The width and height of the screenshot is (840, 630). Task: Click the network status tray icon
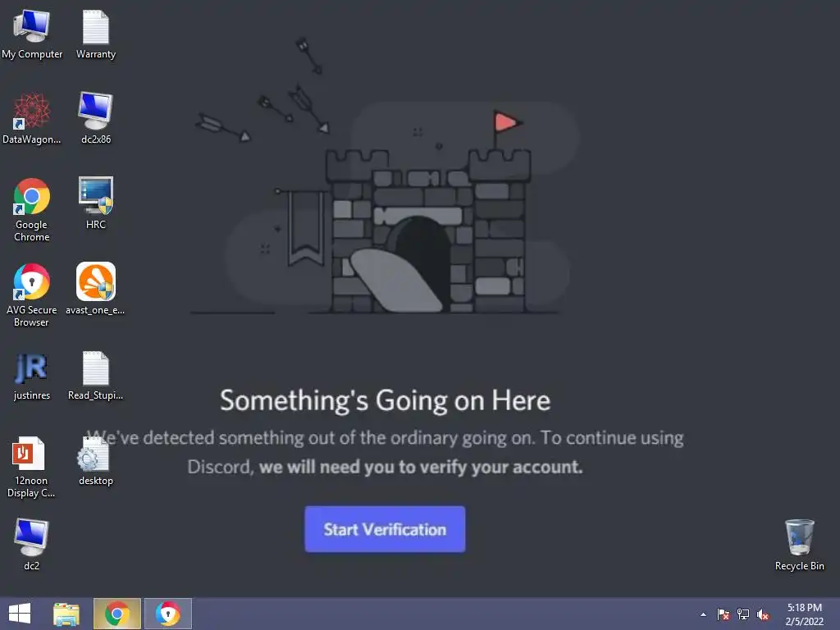click(743, 614)
